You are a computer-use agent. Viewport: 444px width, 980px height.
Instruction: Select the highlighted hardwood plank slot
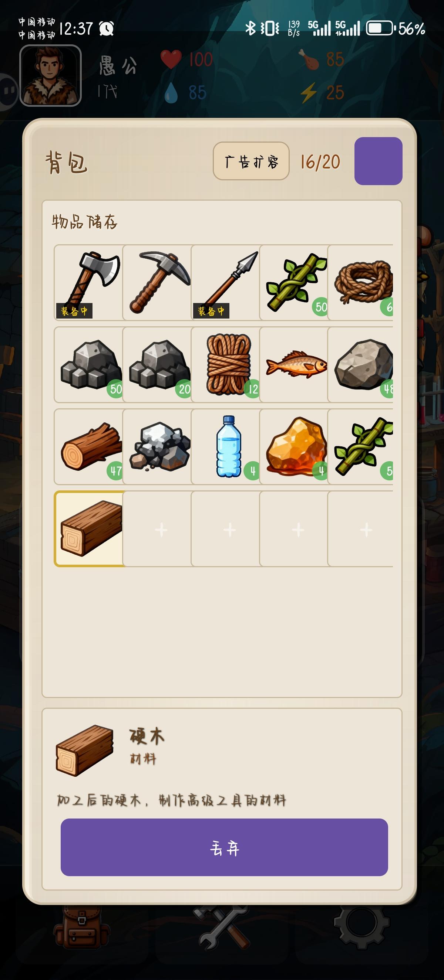(x=88, y=529)
